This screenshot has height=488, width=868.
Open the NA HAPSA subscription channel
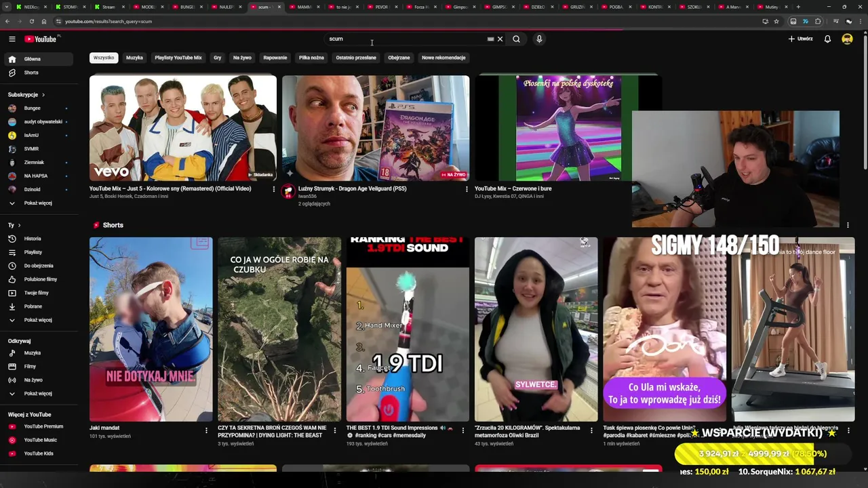38,176
